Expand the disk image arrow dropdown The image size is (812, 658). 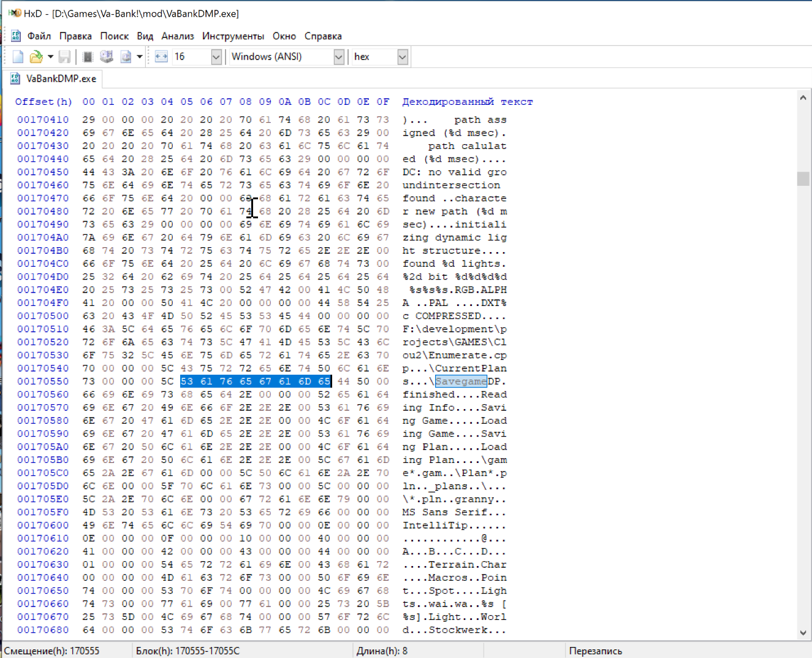tap(140, 57)
